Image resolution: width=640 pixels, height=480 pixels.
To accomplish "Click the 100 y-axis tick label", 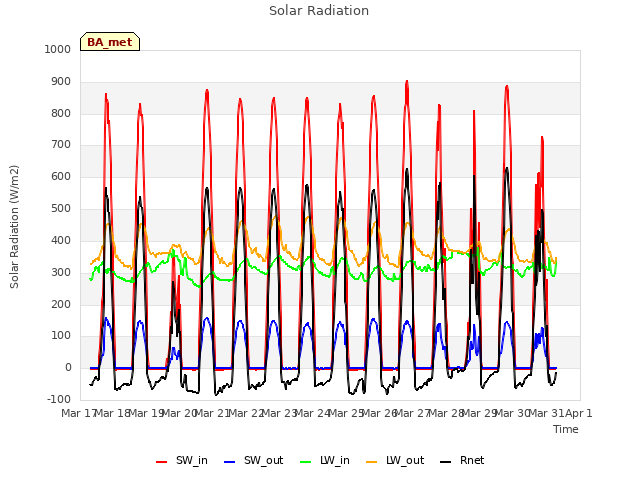I will 61,336.
